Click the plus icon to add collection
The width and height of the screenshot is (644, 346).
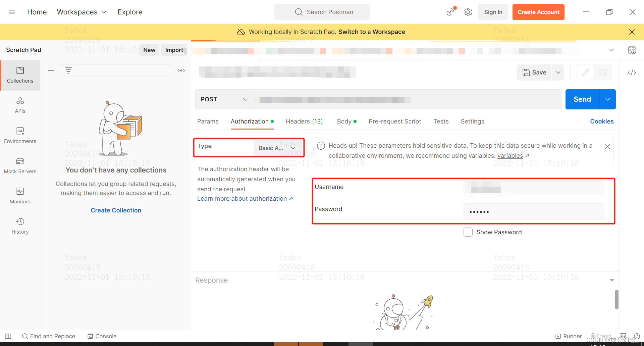51,70
